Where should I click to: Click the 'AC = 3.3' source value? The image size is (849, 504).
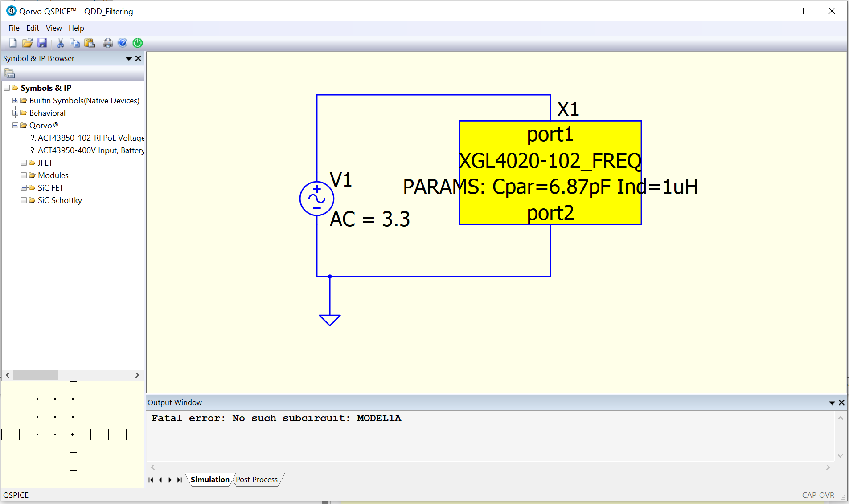[x=369, y=219]
